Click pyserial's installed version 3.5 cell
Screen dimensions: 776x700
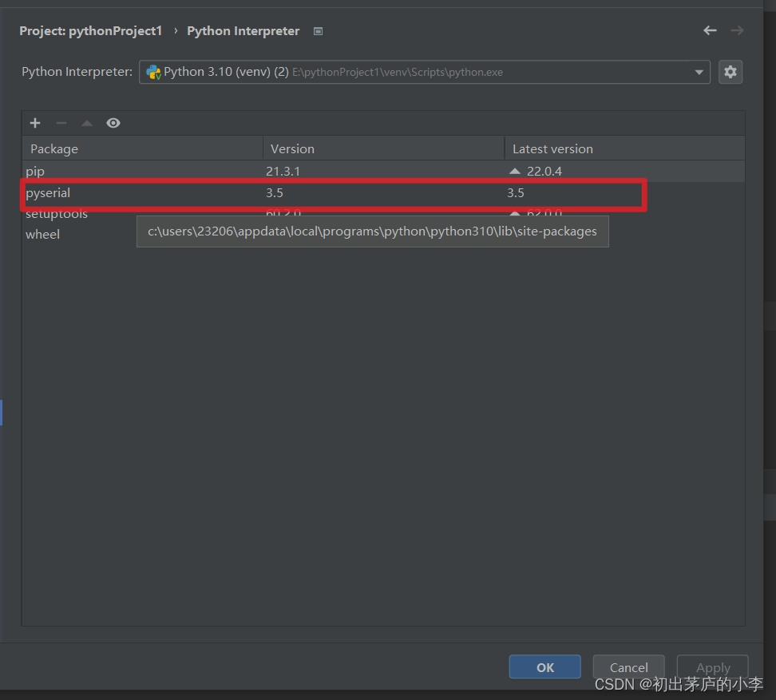point(274,193)
